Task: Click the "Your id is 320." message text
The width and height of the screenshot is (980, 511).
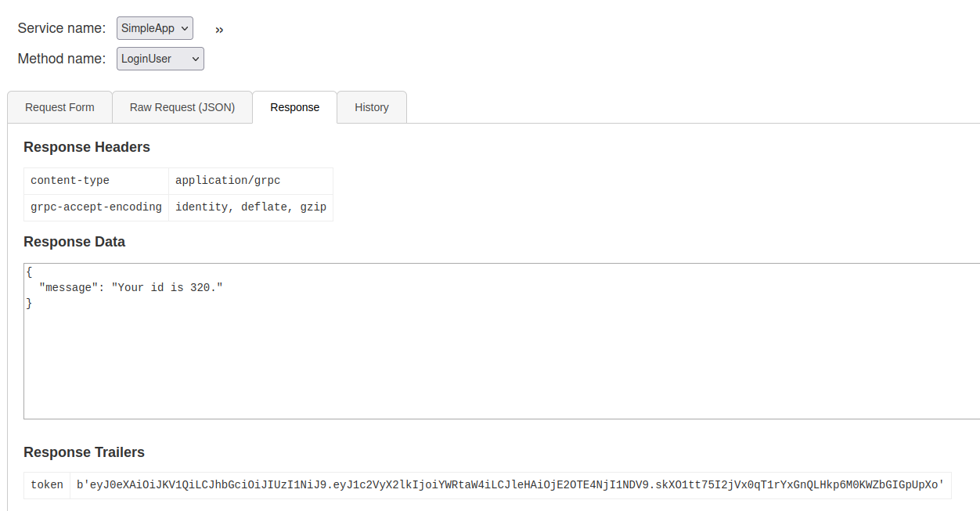Action: 167,287
